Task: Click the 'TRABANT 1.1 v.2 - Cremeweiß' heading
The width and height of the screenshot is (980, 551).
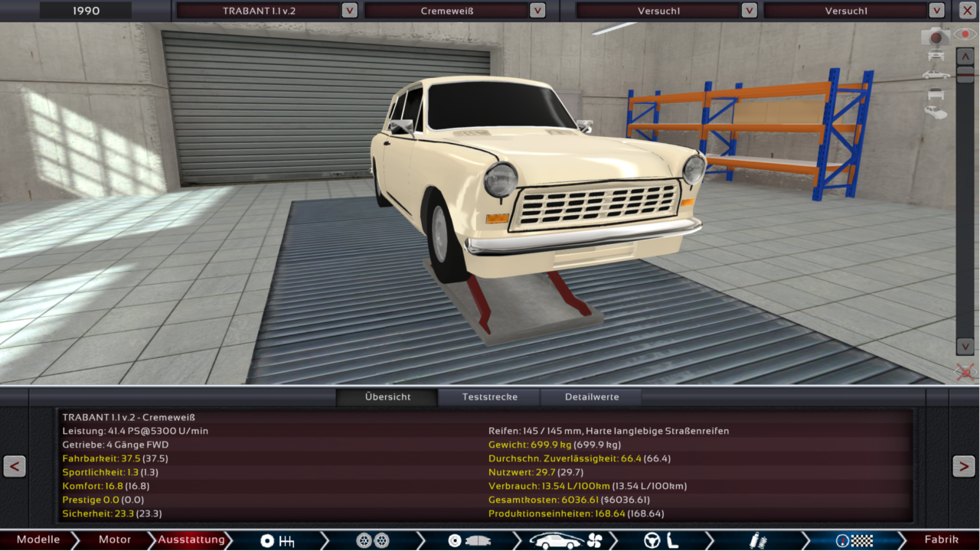Action: (129, 417)
